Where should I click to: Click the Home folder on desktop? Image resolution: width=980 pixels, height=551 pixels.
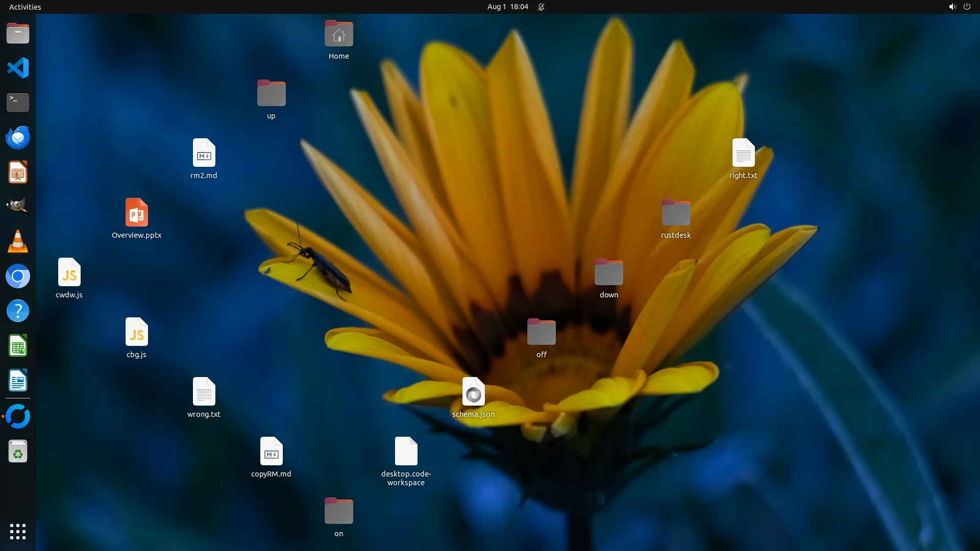point(338,34)
